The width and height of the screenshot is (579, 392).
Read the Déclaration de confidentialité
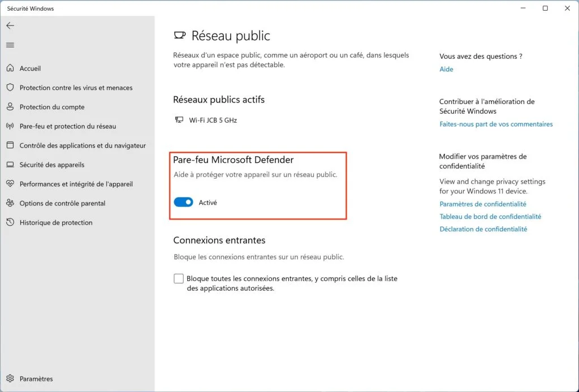(x=483, y=229)
